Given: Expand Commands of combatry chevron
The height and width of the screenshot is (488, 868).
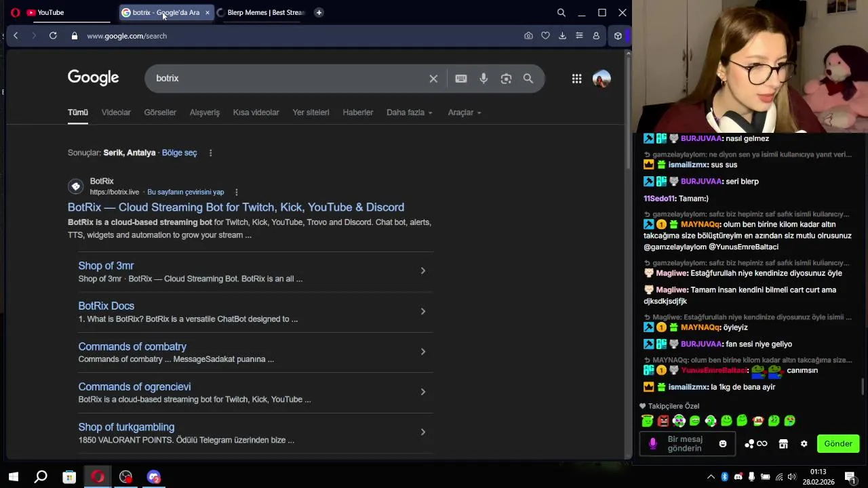Looking at the screenshot, I should (422, 352).
